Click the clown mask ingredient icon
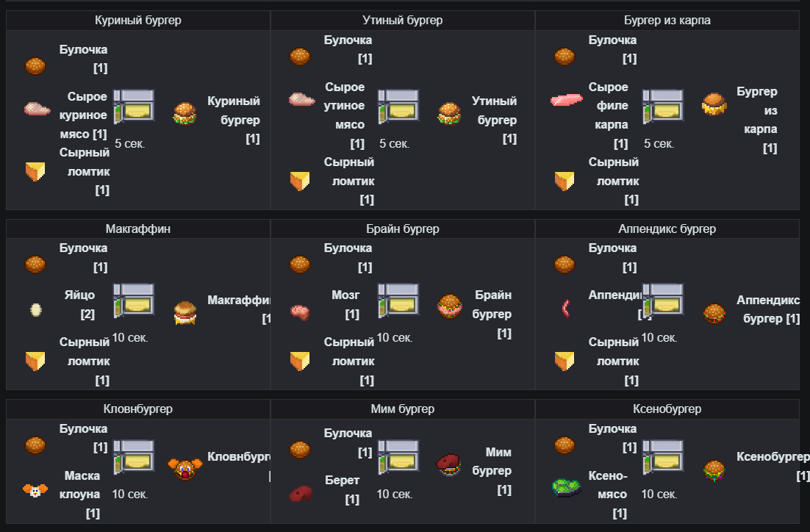Viewport: 810px width, 532px height. pos(35,490)
